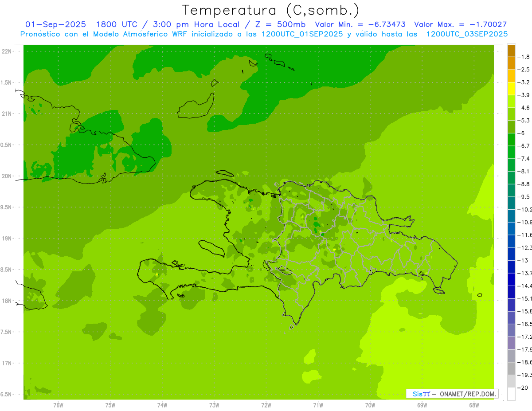
Task: Click the '68W' longitude axis label
Action: (473, 405)
